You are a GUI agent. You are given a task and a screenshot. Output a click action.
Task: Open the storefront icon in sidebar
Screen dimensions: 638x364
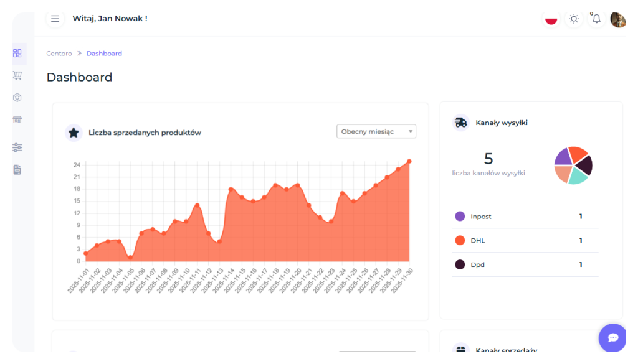17,119
